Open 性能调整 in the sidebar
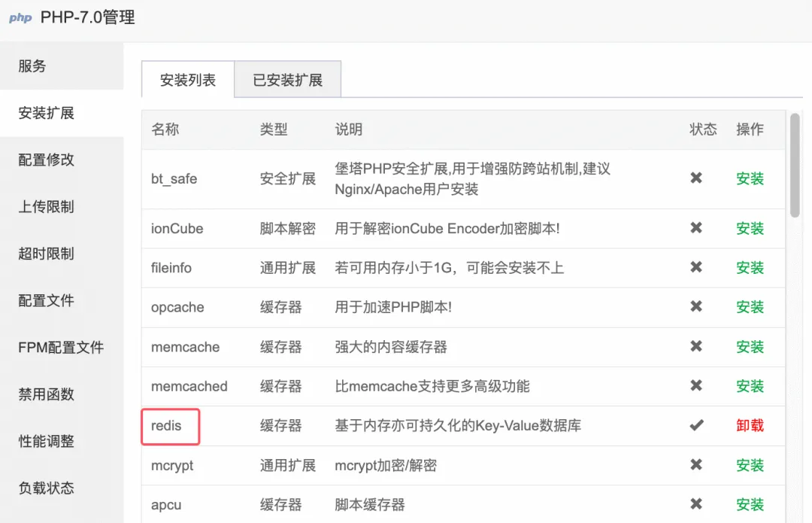Screen dimensions: 812x523 point(47,441)
